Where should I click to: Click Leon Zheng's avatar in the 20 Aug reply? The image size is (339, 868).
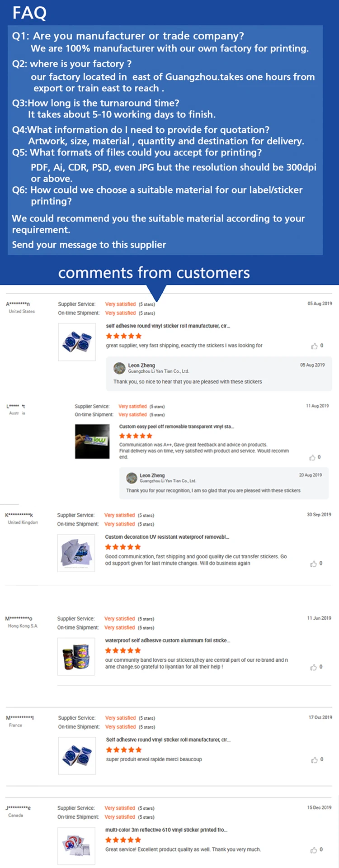click(x=132, y=478)
